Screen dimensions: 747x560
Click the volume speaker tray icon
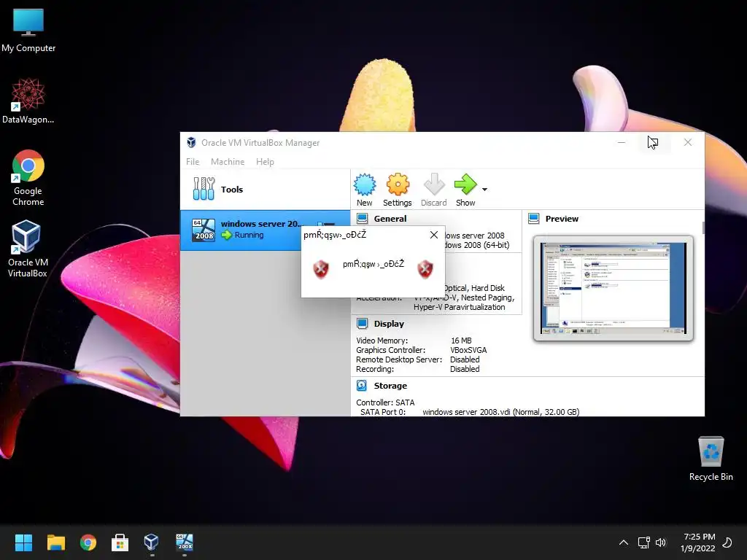click(x=661, y=542)
